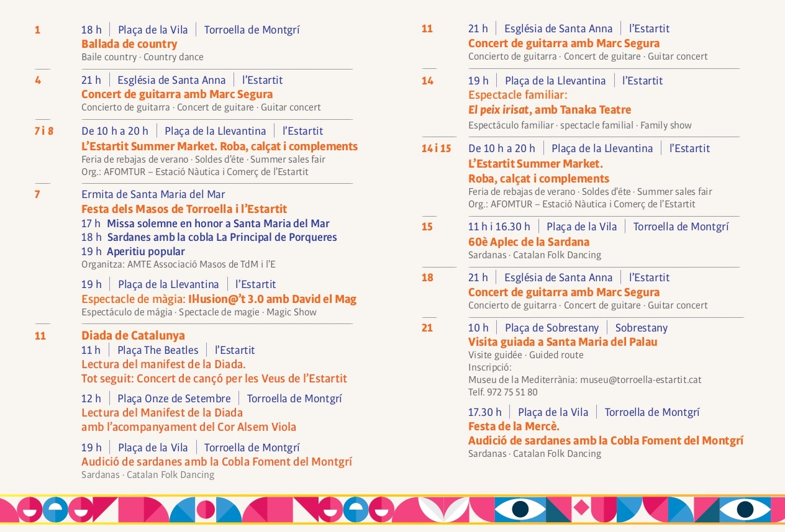Click the 'Plaça de Sobrestany' venue
The height and width of the screenshot is (532, 785).
point(552,328)
